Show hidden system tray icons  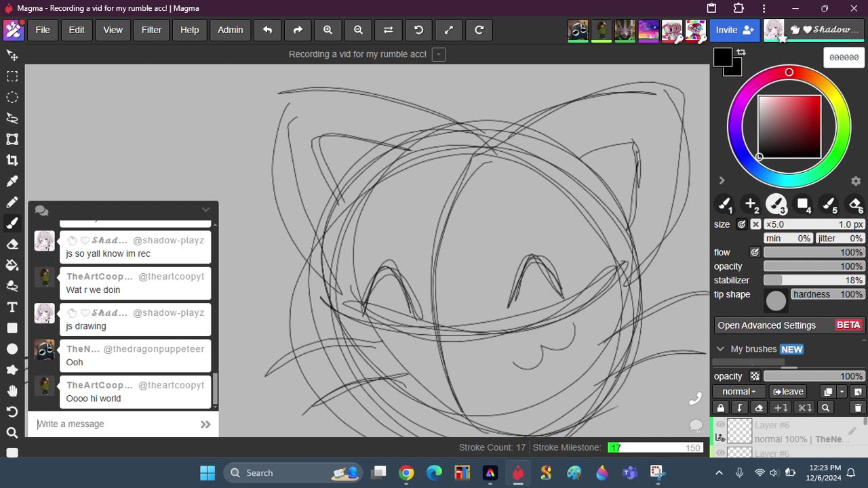[x=719, y=473]
